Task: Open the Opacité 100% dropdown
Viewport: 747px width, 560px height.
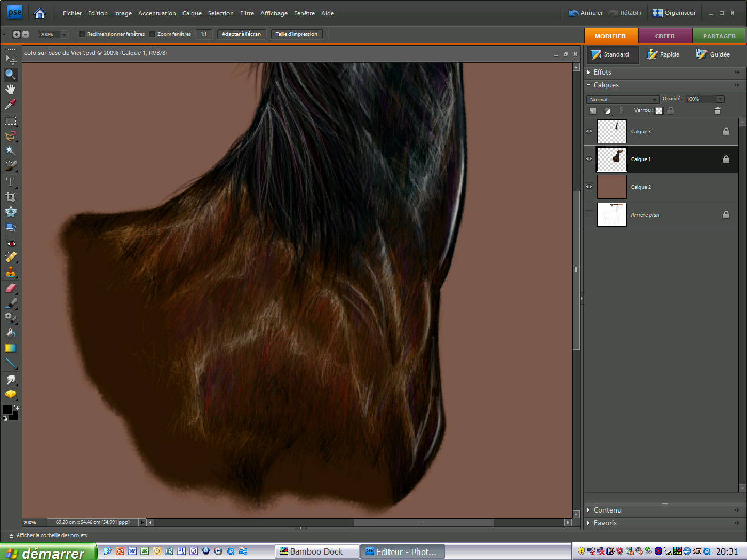Action: [x=720, y=99]
